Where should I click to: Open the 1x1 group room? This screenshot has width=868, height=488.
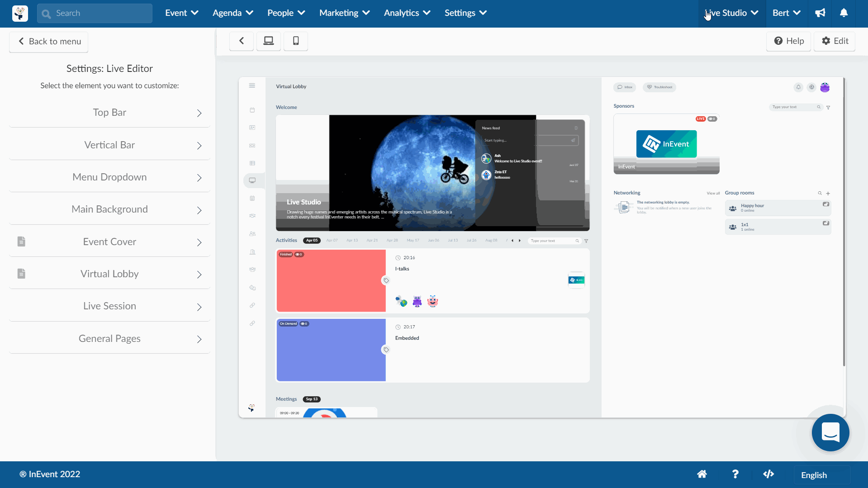(778, 227)
